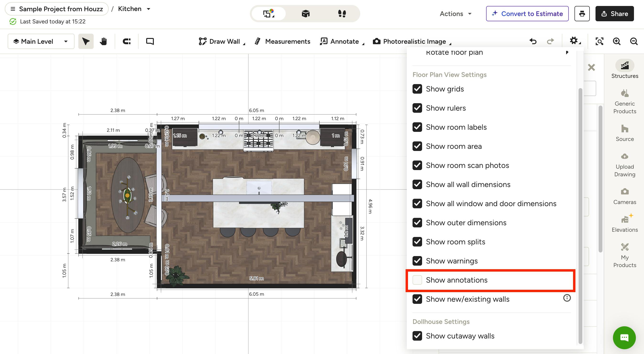Screen dimensions: 644x354
Task: Switch to 3D dollhouse cube view
Action: pyautogui.click(x=306, y=14)
